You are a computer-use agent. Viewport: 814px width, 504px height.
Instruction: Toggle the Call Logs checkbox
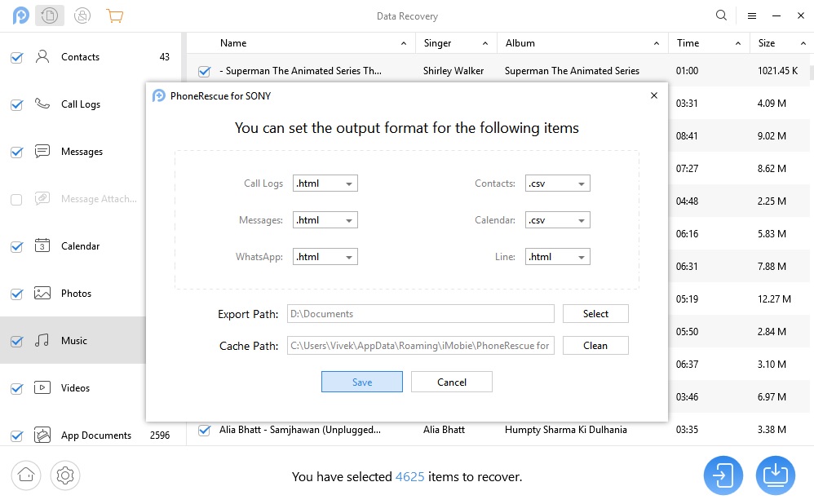16,105
